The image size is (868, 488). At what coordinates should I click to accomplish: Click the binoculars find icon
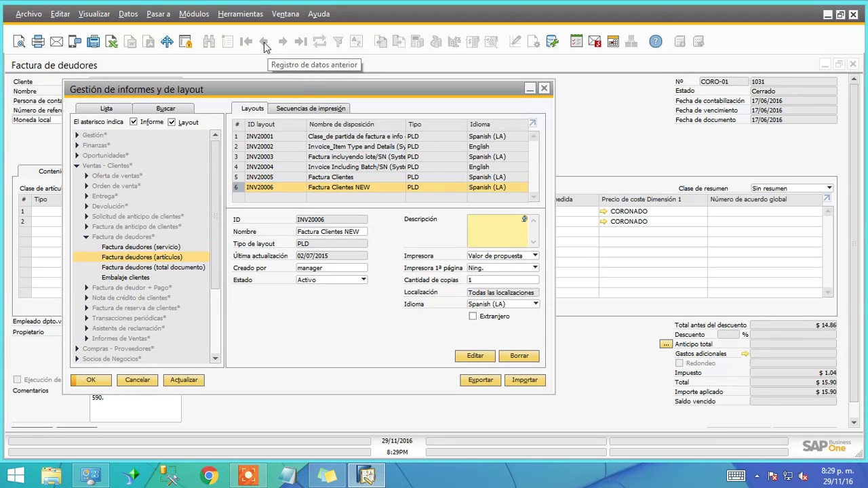point(209,42)
